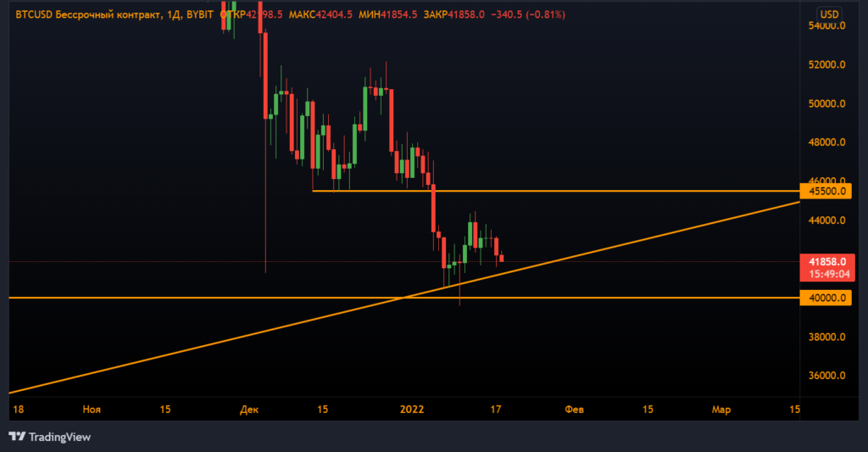Click the countdown timer 15:49:04
Screen dimensions: 868x452
coord(828,274)
